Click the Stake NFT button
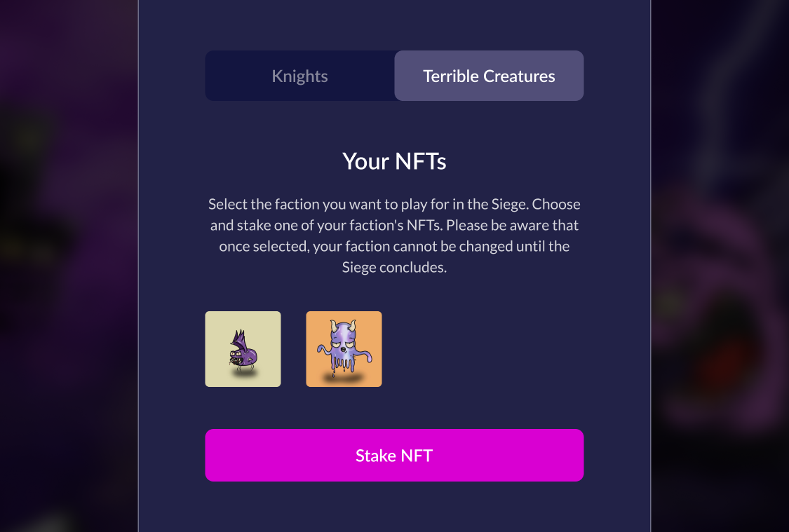Screen dimensions: 789x532 click(394, 456)
